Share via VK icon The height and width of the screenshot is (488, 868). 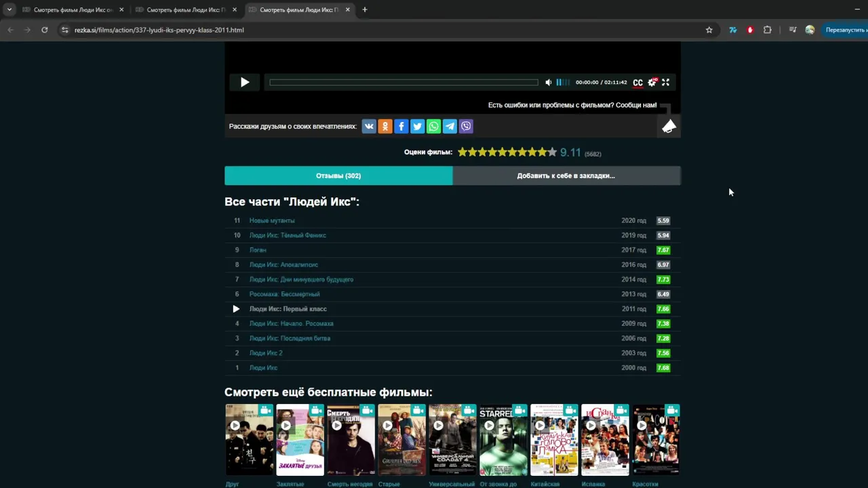369,126
